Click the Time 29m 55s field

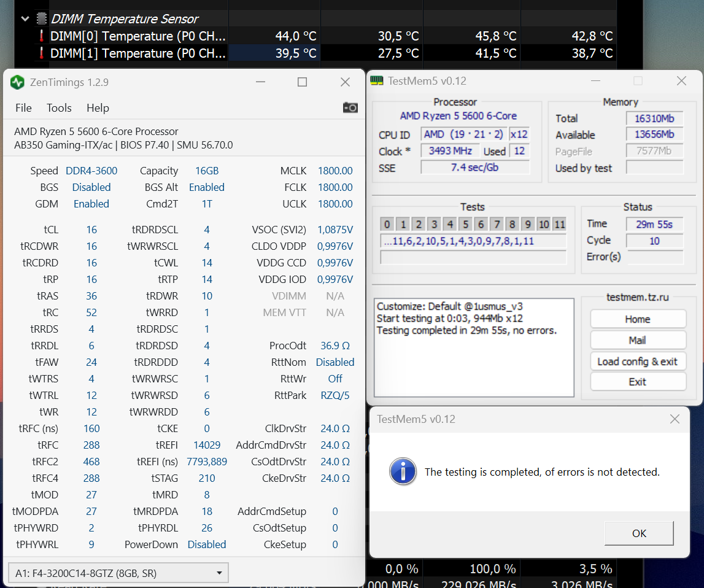tap(655, 224)
